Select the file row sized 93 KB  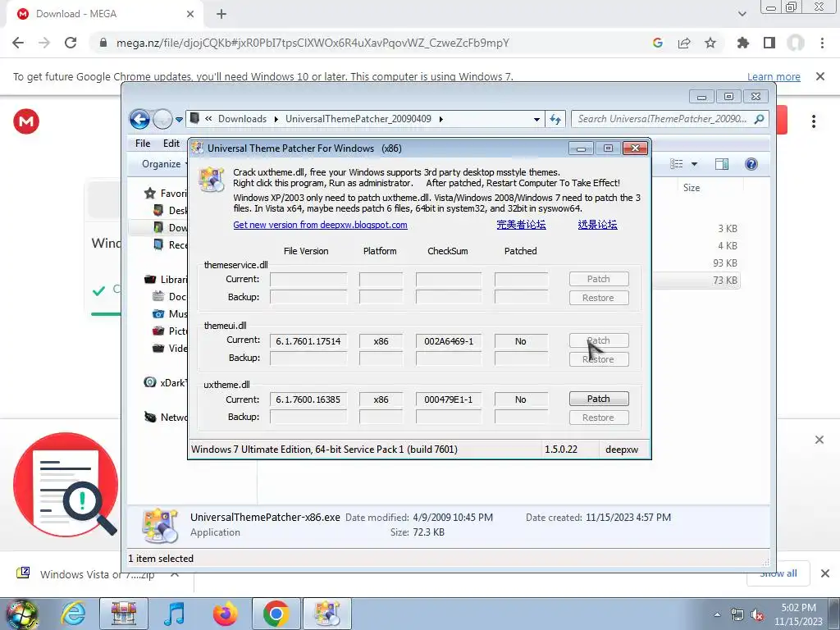(x=696, y=263)
